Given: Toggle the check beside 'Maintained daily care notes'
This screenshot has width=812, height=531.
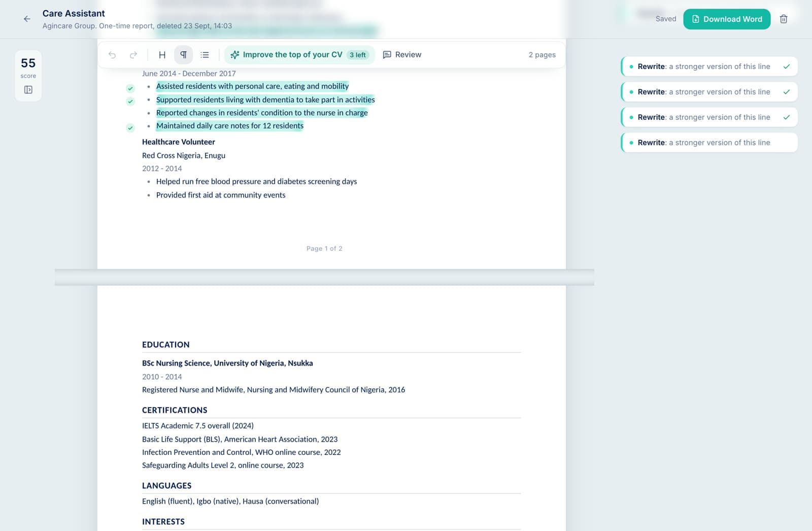Looking at the screenshot, I should (130, 128).
